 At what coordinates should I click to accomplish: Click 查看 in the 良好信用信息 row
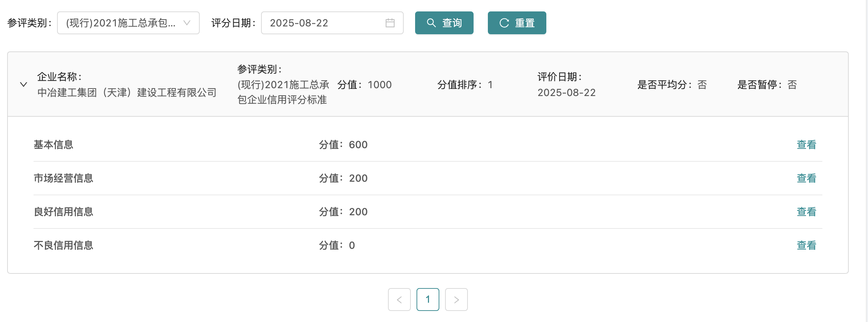click(806, 212)
